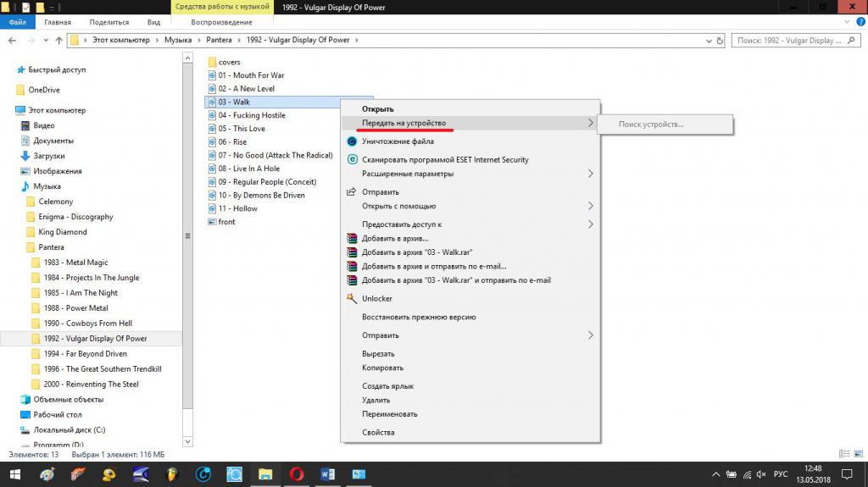The width and height of the screenshot is (868, 487).
Task: Open the help question mark icon
Action: tap(860, 22)
